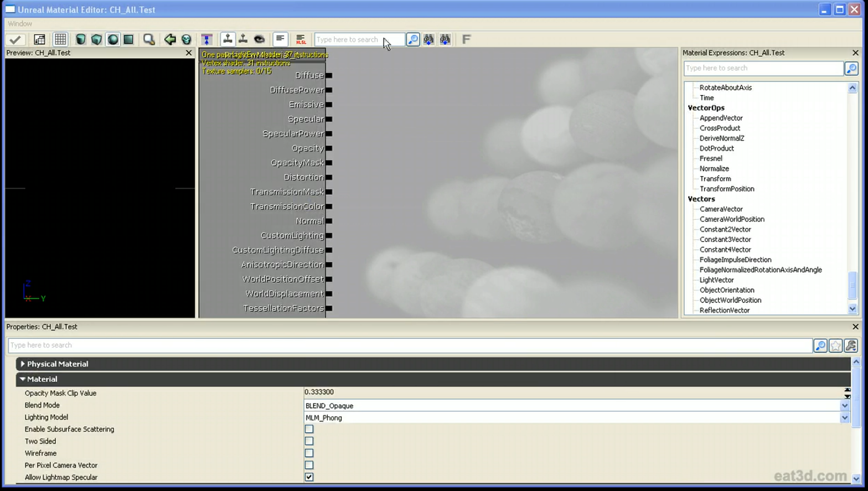Close the Material Expressions panel
The width and height of the screenshot is (868, 491).
[x=856, y=53]
